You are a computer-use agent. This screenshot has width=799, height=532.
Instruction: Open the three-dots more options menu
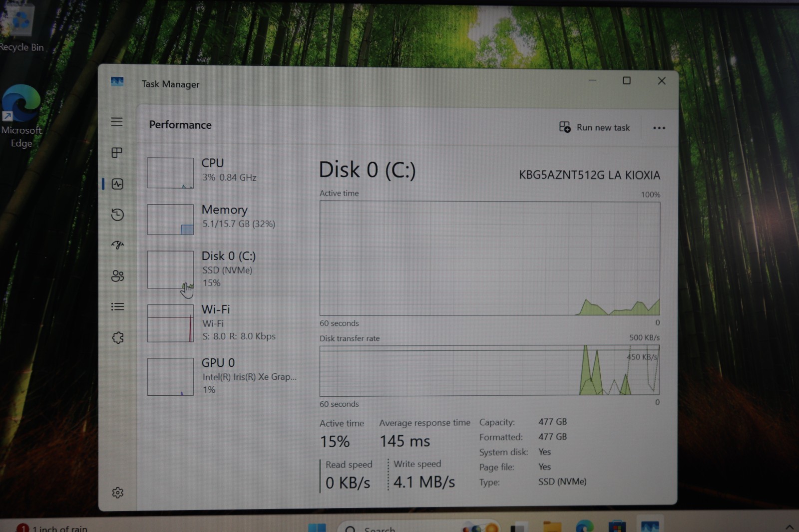tap(659, 128)
